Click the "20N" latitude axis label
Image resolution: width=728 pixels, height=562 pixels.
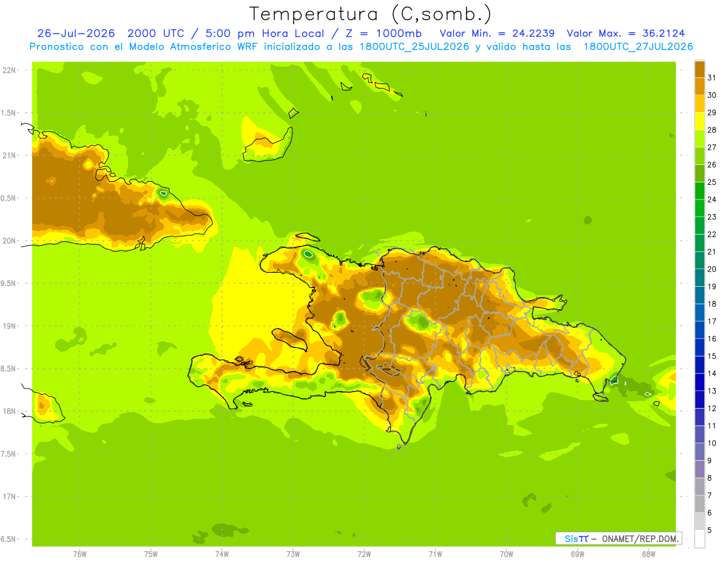click(10, 241)
